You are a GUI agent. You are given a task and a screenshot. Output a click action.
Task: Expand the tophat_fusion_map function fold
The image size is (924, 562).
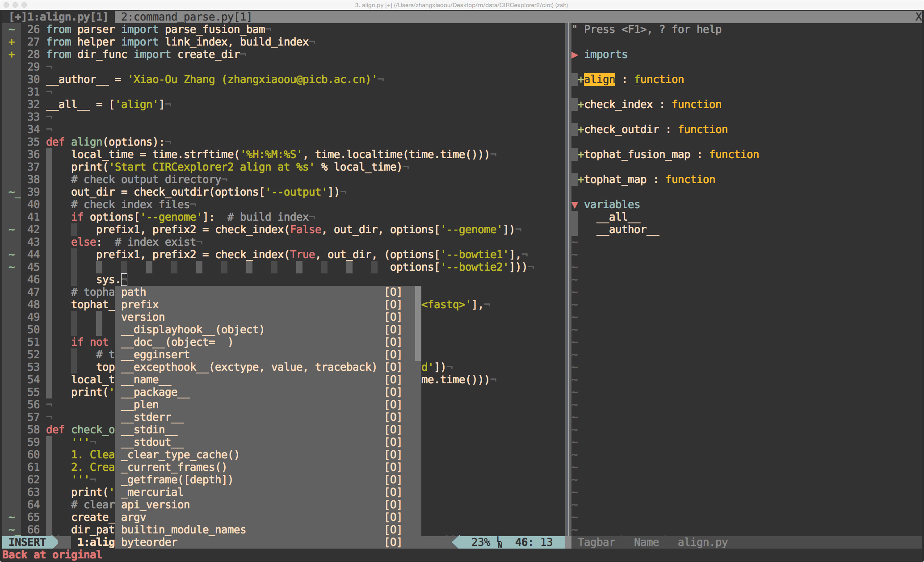pyautogui.click(x=580, y=155)
